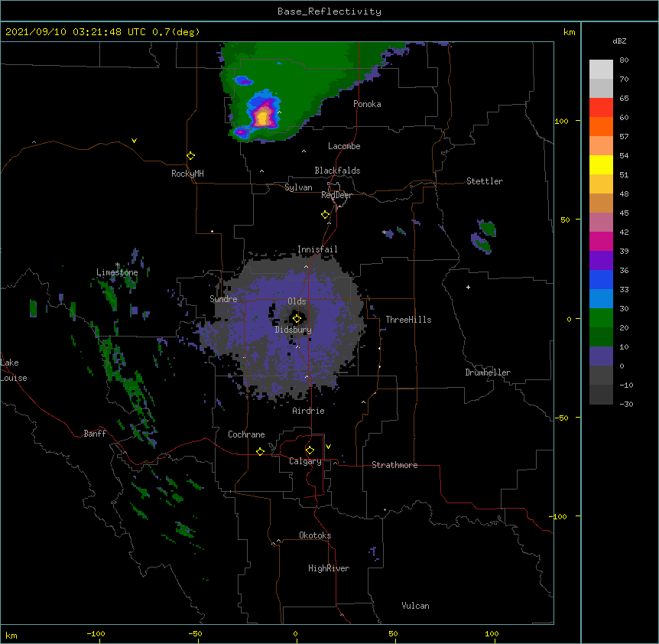Select the green 30 dBZ color swatch

601,318
